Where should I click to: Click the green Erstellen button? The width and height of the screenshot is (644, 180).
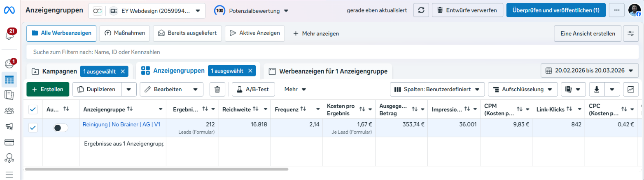[x=48, y=89]
